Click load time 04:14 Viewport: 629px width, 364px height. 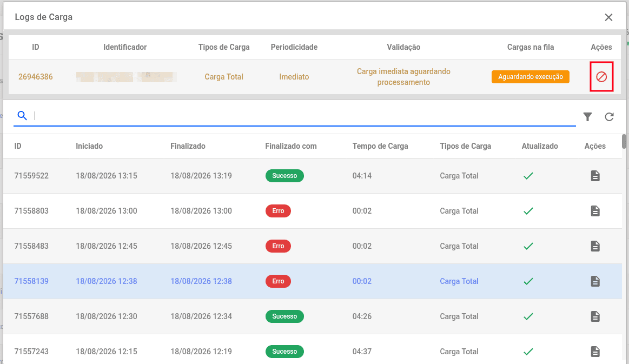pos(362,176)
